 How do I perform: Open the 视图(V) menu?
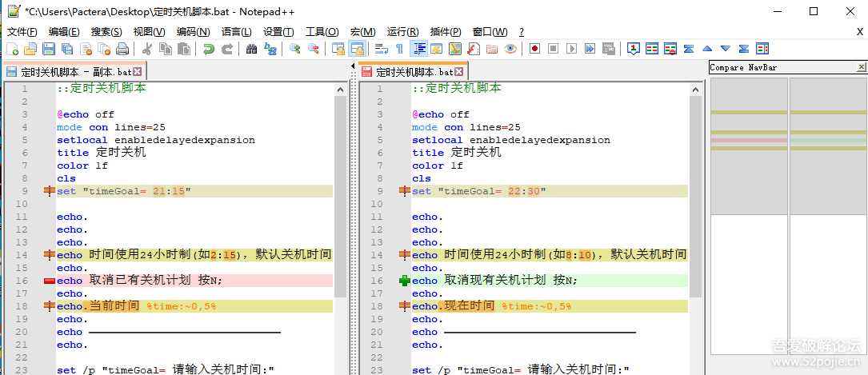(x=149, y=31)
